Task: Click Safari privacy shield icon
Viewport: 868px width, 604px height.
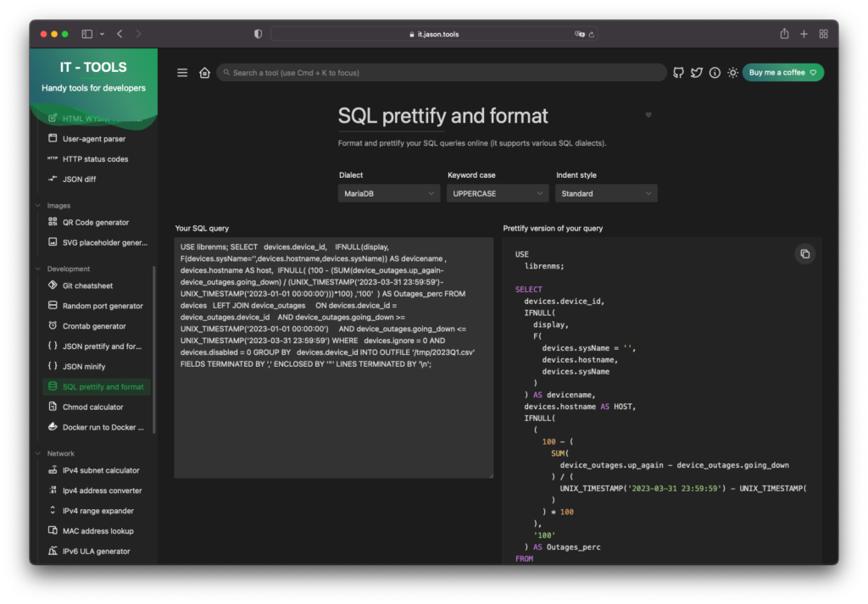Action: (x=258, y=34)
